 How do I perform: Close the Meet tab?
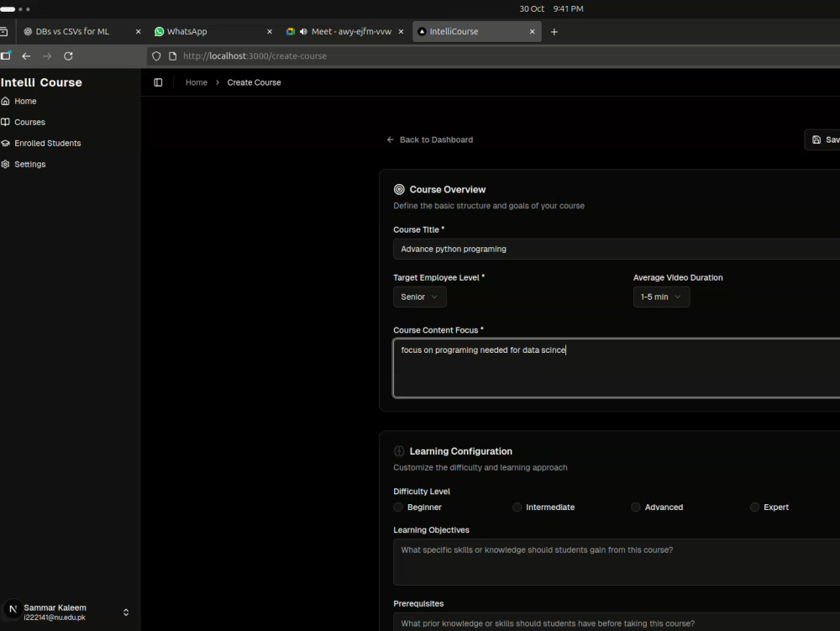click(x=401, y=32)
